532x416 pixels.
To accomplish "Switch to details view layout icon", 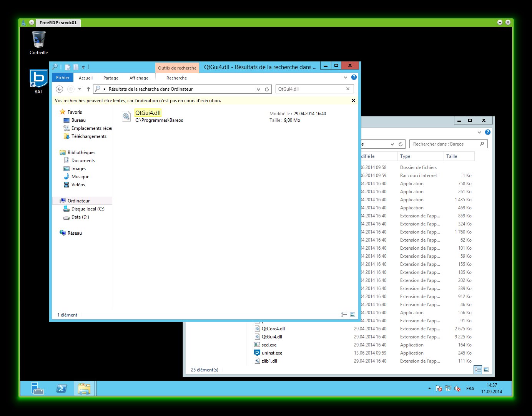I will 344,315.
